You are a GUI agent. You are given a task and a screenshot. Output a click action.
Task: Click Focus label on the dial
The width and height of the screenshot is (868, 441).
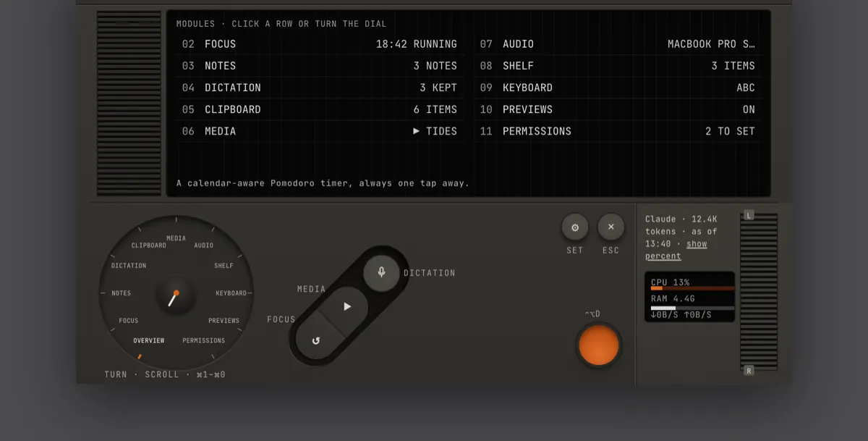coord(128,321)
